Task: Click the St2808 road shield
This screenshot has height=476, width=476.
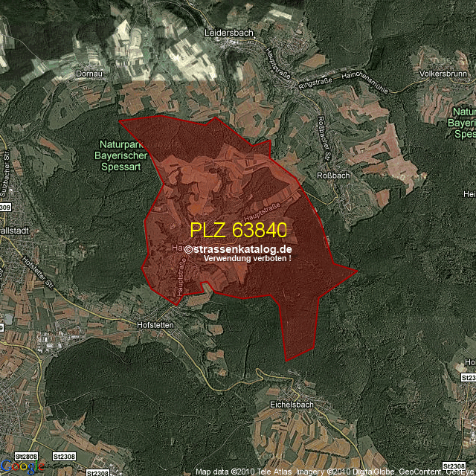Action: tap(25, 455)
